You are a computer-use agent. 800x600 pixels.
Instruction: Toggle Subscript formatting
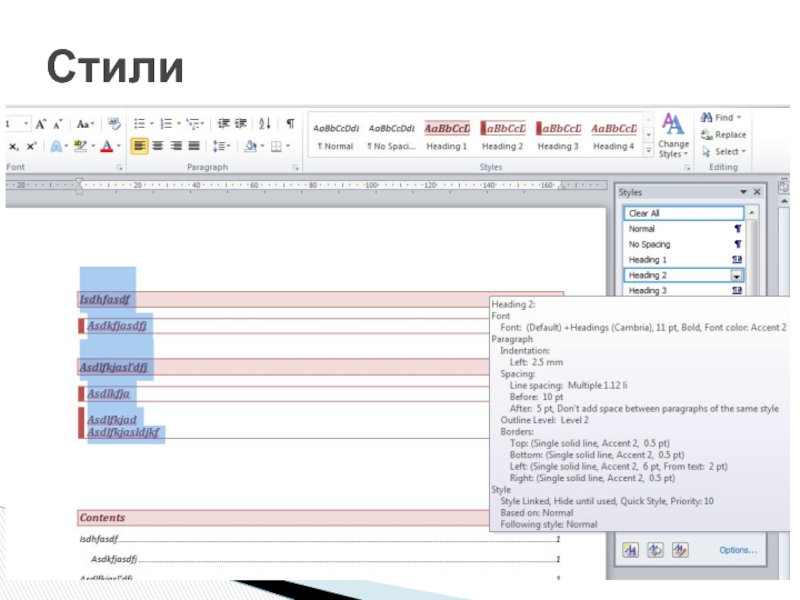[15, 146]
